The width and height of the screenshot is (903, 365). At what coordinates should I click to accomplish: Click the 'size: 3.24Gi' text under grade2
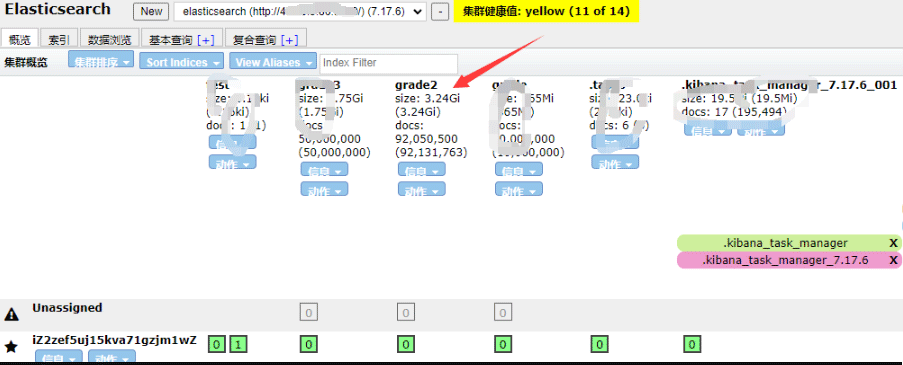[427, 98]
